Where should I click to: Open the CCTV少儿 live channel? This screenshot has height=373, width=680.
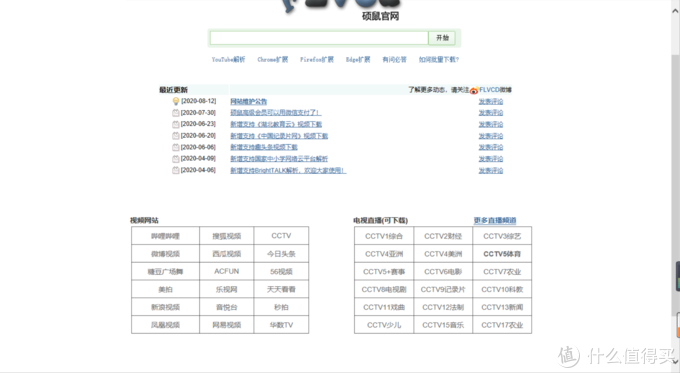[x=384, y=325]
